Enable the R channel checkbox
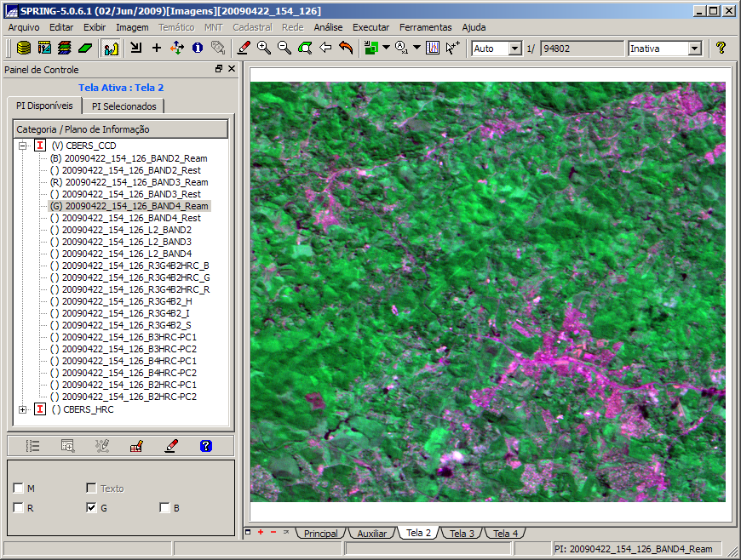Image resolution: width=741 pixels, height=560 pixels. pos(19,508)
